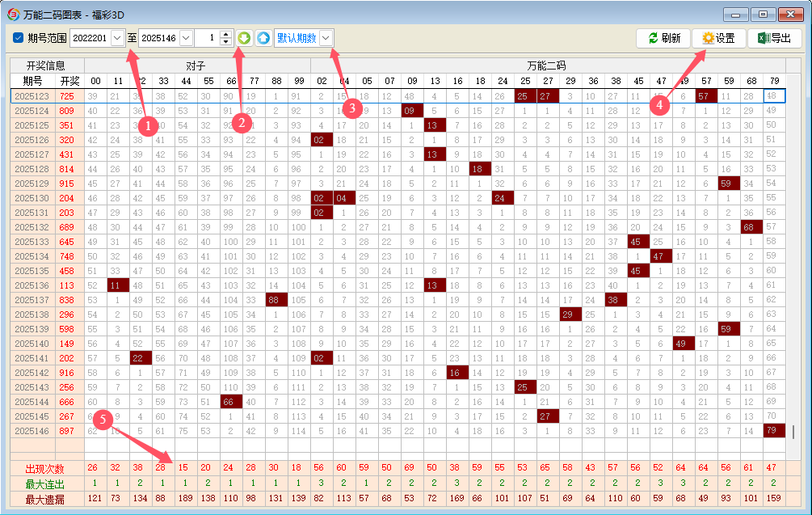Click the 刷新 refresh button
812x515 pixels.
pos(664,38)
